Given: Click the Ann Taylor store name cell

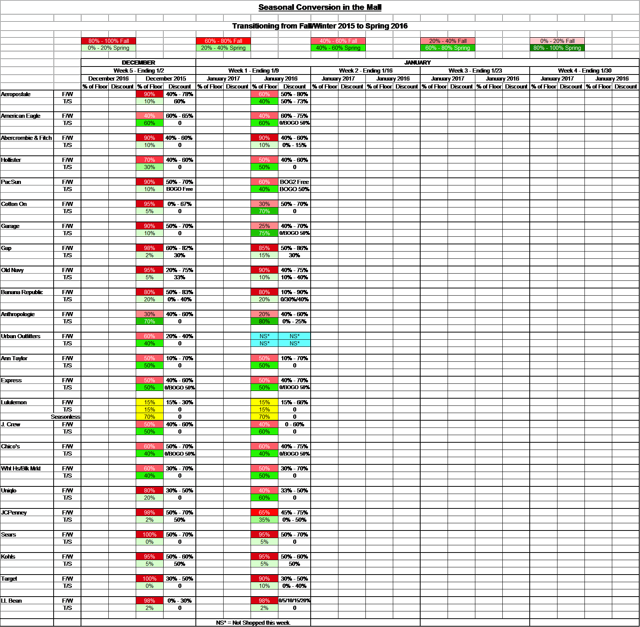Looking at the screenshot, I should (x=27, y=358).
